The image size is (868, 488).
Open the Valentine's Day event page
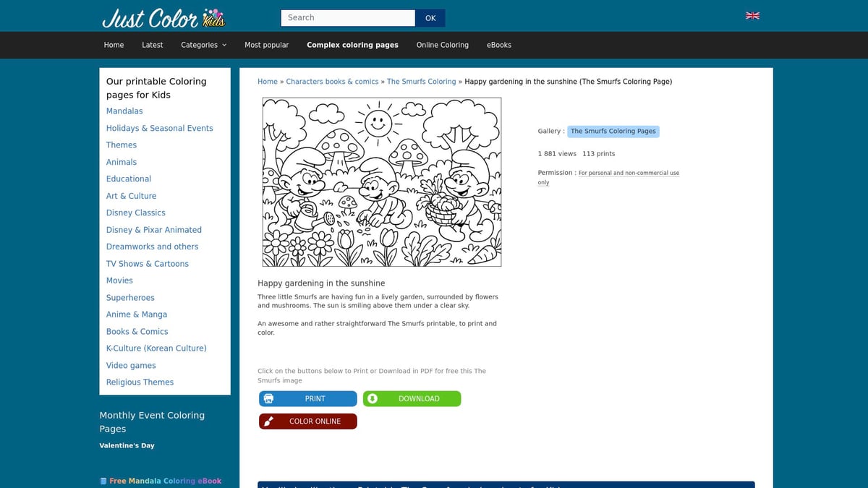127,445
